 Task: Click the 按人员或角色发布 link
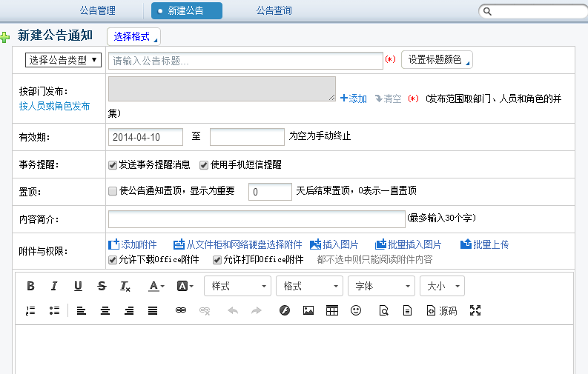pos(55,106)
